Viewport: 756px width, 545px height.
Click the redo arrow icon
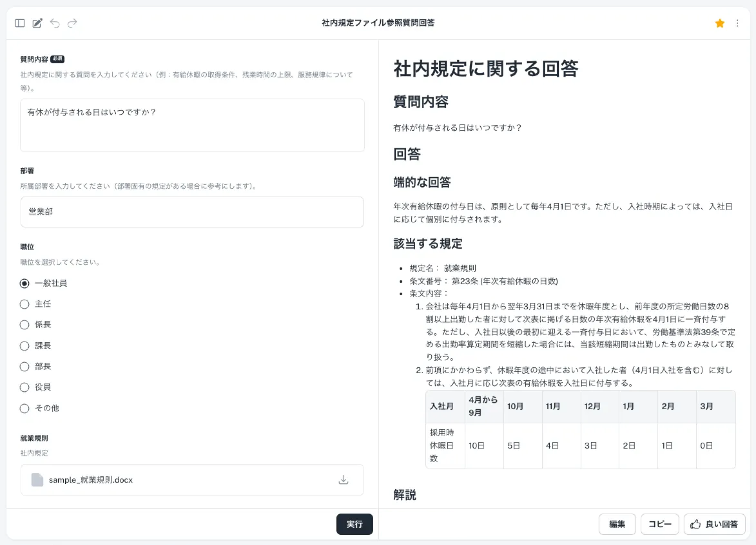coord(72,23)
